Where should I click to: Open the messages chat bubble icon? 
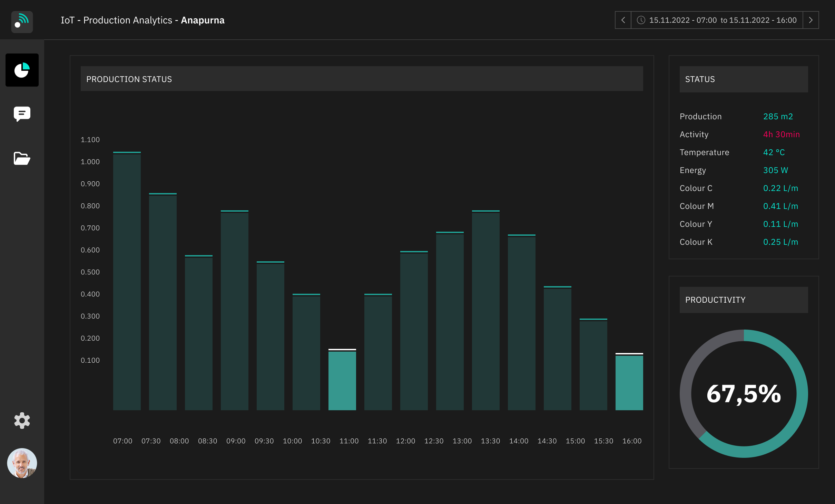click(x=22, y=114)
